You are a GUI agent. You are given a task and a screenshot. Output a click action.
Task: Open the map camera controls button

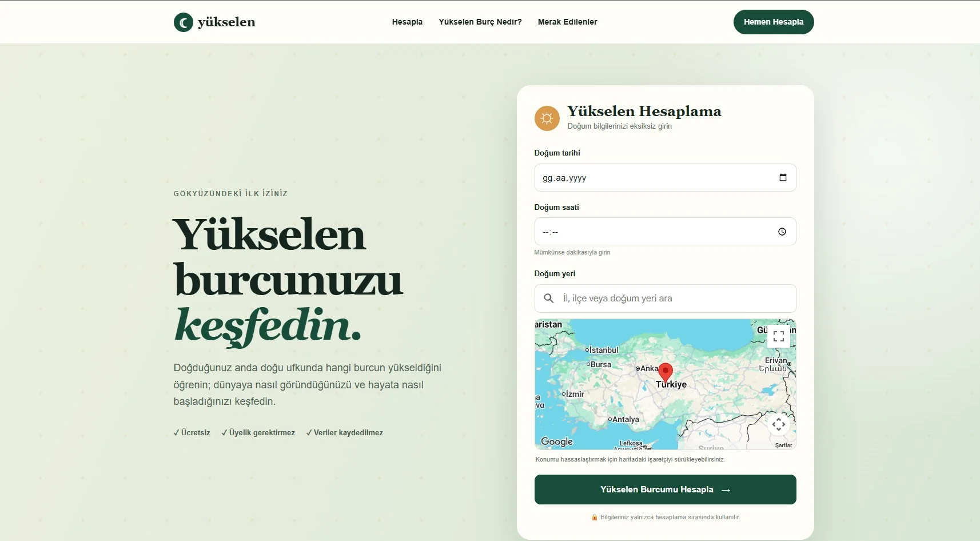pos(779,424)
